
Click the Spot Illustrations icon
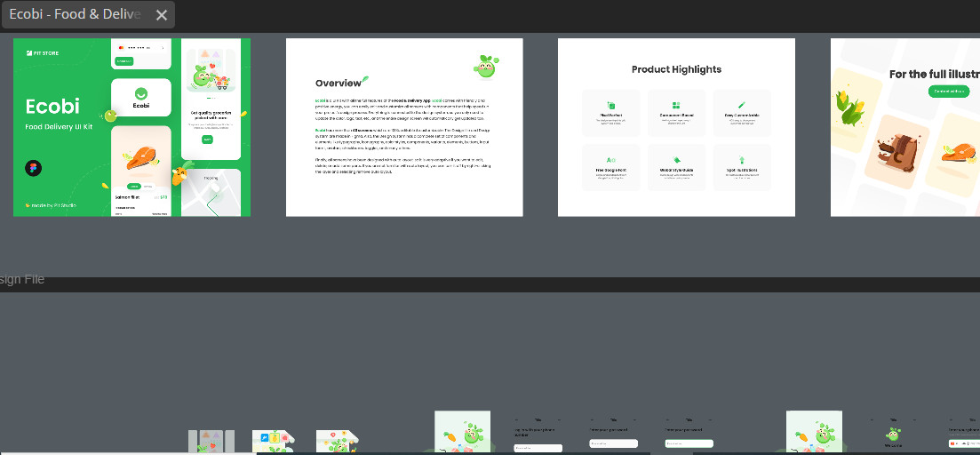[742, 161]
